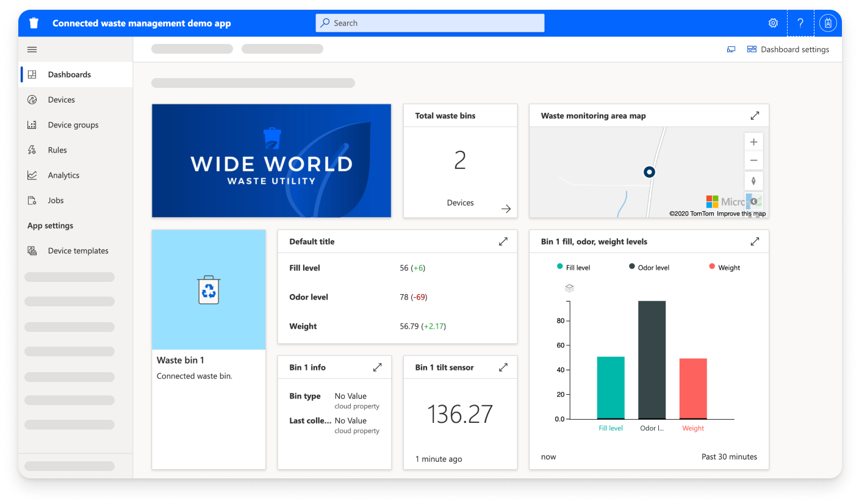This screenshot has height=504, width=859.
Task: Switch to the Dashboards tab in the sidebar
Action: point(69,74)
